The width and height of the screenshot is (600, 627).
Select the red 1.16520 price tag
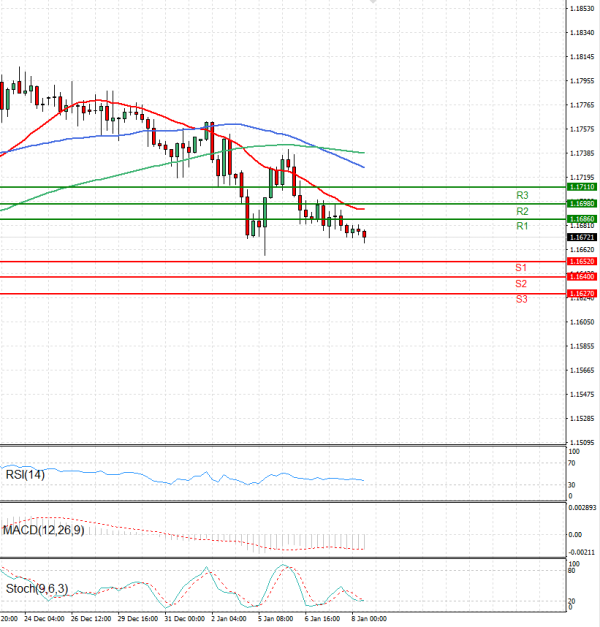[581, 261]
